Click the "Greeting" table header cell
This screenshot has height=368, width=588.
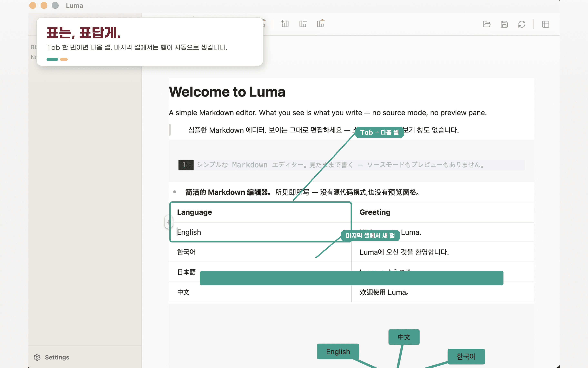(443, 212)
